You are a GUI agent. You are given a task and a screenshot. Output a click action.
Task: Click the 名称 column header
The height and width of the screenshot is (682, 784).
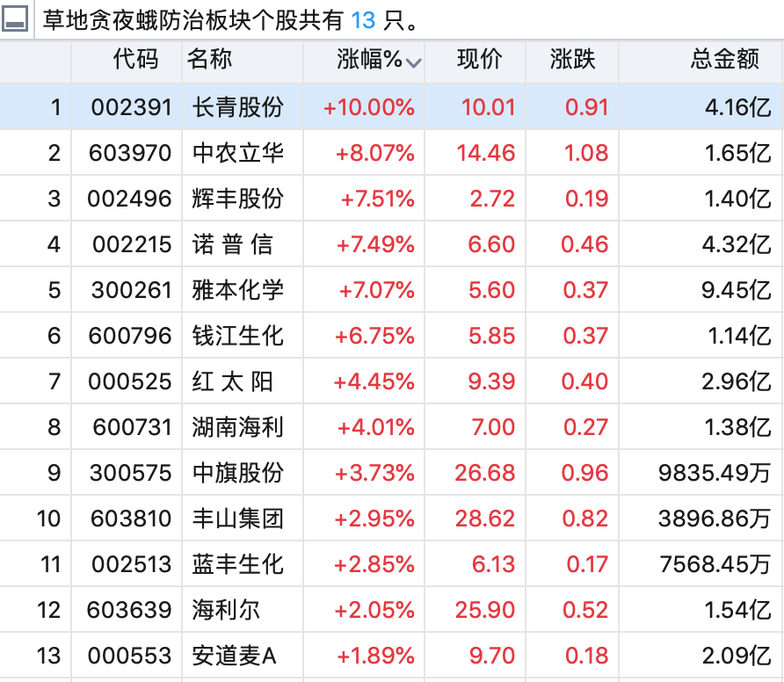pyautogui.click(x=209, y=59)
